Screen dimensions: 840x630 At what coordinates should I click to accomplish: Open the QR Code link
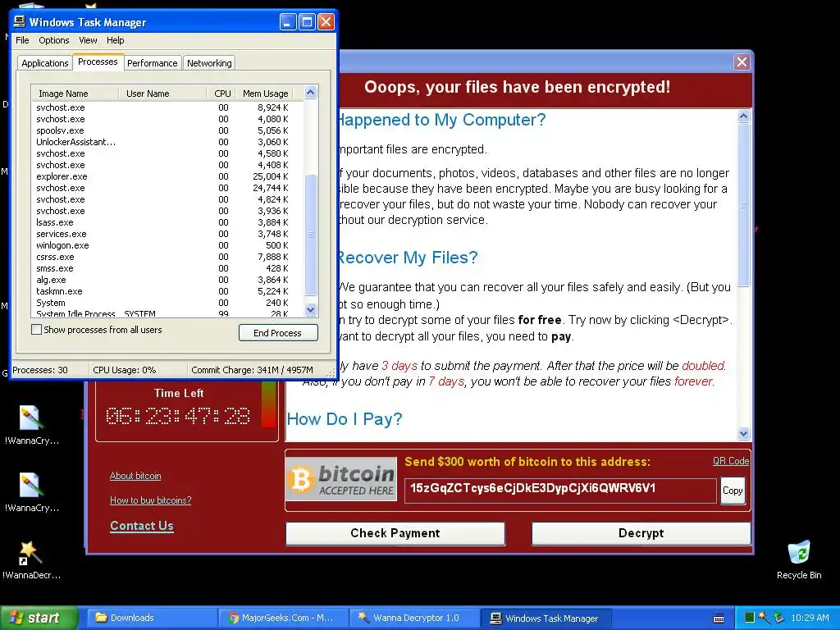coord(731,461)
